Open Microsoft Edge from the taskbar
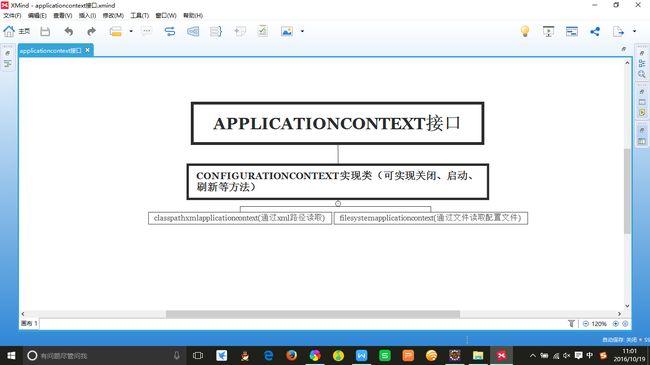Image resolution: width=650 pixels, height=365 pixels. (268, 355)
